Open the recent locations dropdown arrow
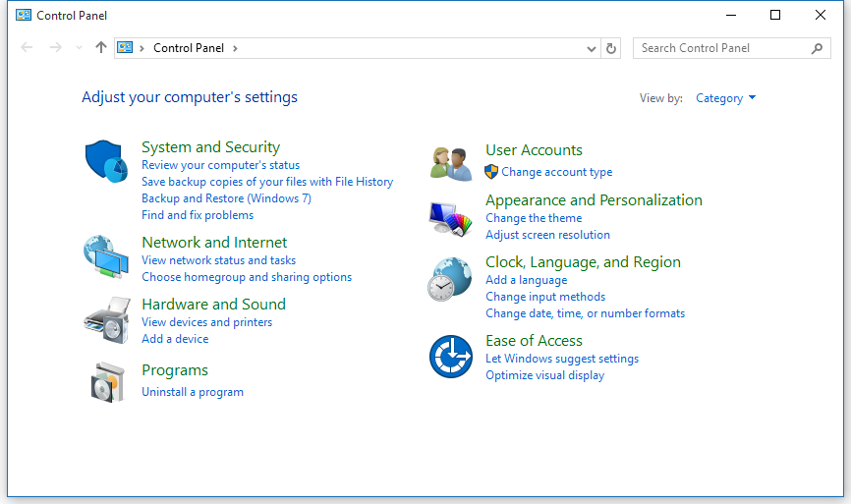851x504 pixels. point(79,48)
